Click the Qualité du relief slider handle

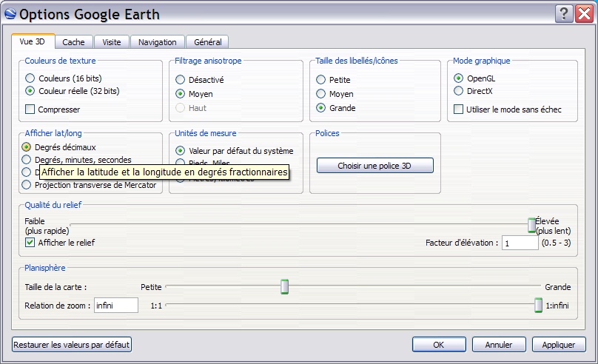click(x=531, y=225)
